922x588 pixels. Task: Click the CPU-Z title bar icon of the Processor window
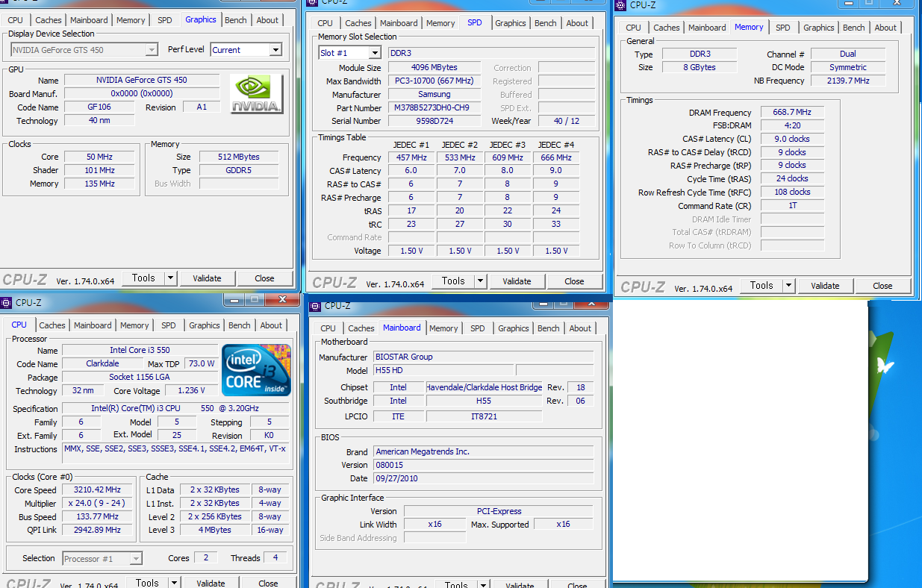point(7,302)
